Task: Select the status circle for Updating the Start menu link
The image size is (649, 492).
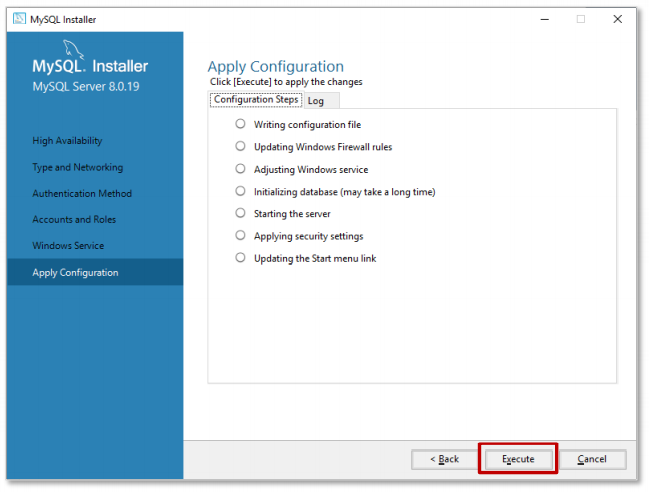Action: (240, 258)
